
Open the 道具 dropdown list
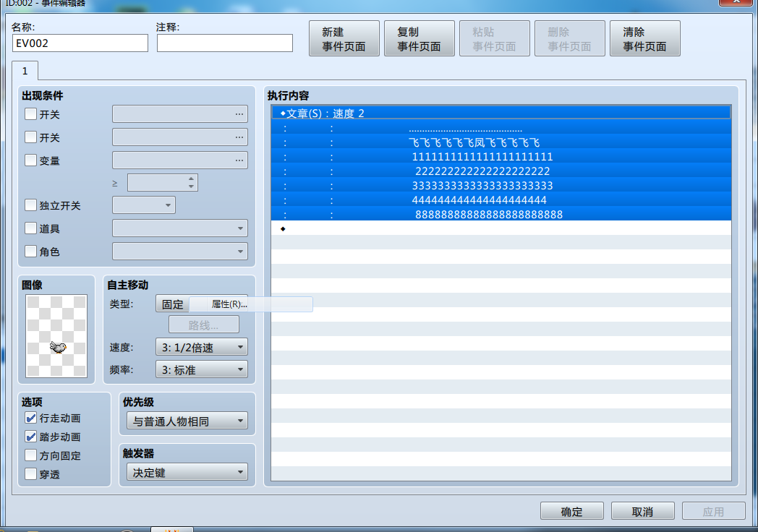(x=180, y=228)
